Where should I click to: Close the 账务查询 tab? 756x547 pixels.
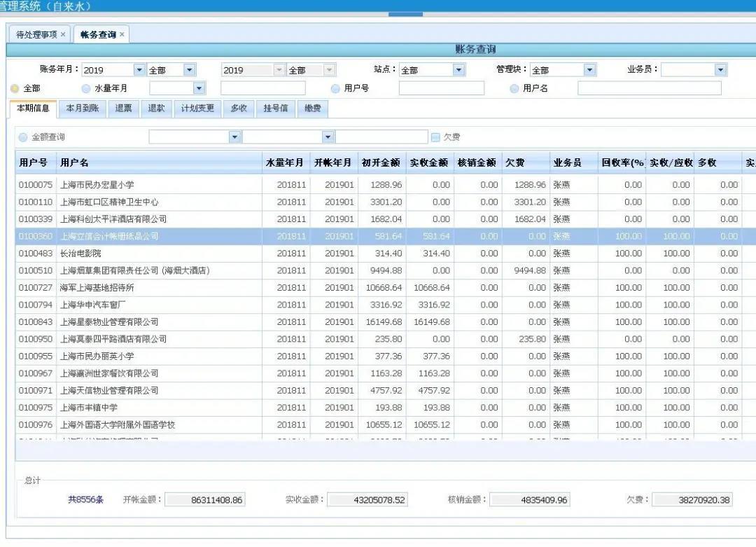click(122, 34)
